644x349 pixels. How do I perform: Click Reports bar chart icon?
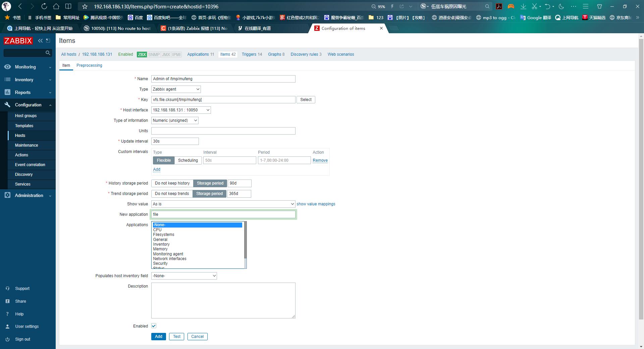click(7, 92)
